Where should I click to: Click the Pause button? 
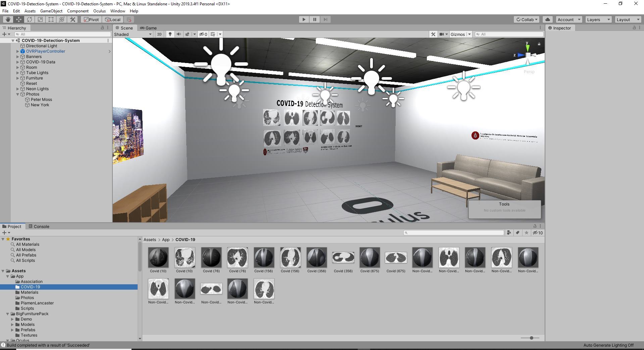[314, 19]
